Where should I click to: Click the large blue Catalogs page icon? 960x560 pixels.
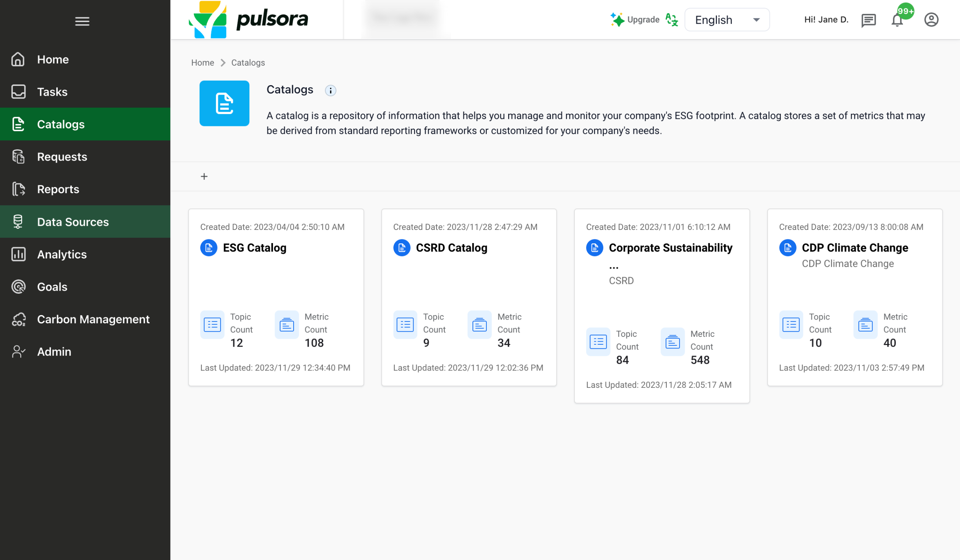(x=224, y=103)
